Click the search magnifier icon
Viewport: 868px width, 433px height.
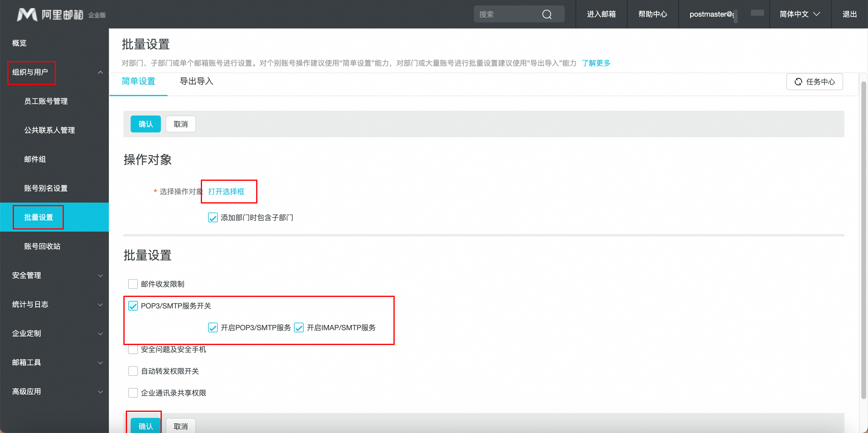(x=547, y=14)
